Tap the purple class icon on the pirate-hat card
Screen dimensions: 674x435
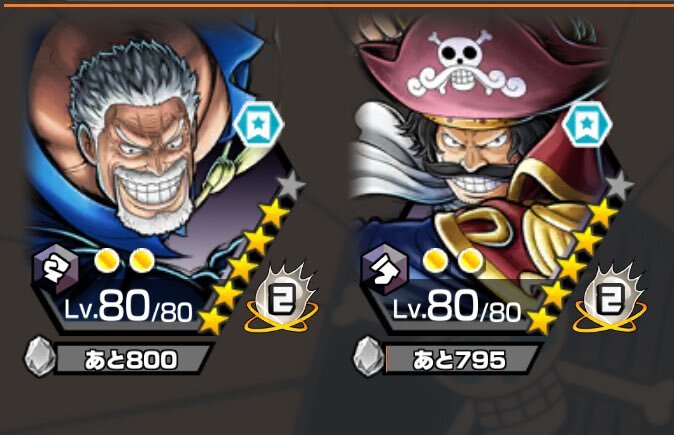point(384,269)
